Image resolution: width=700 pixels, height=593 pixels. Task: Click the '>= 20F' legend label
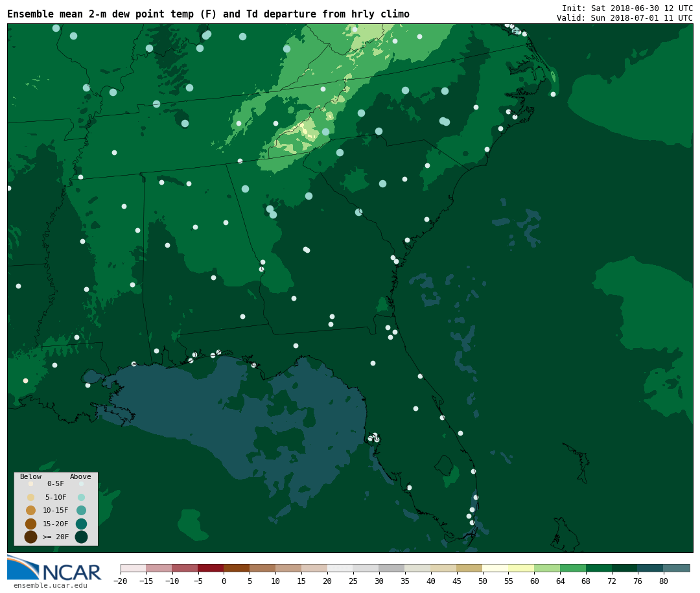click(x=55, y=537)
